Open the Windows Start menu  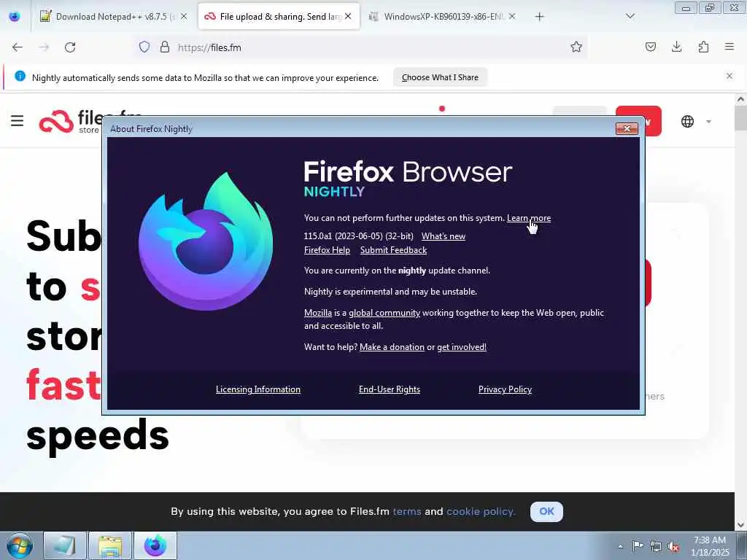pos(20,545)
